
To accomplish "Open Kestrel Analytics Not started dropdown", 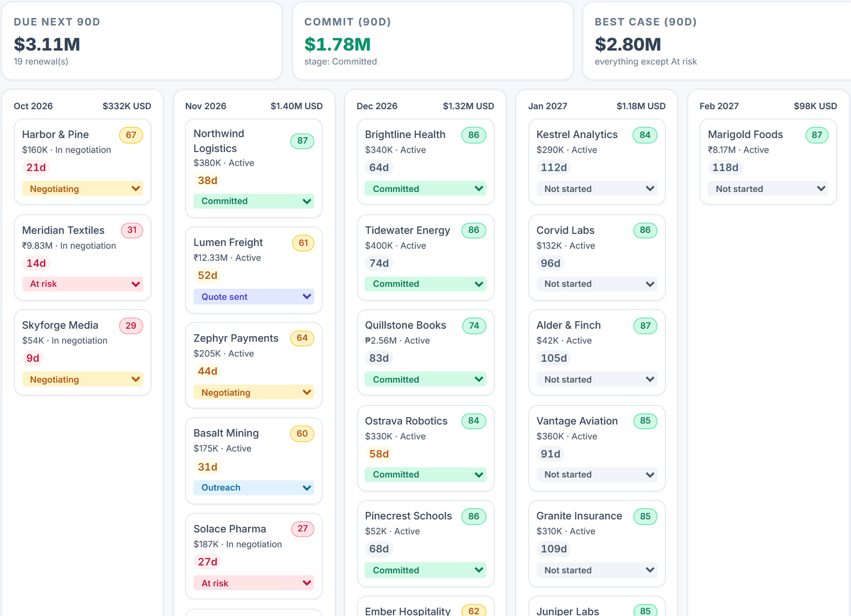I will [x=597, y=188].
